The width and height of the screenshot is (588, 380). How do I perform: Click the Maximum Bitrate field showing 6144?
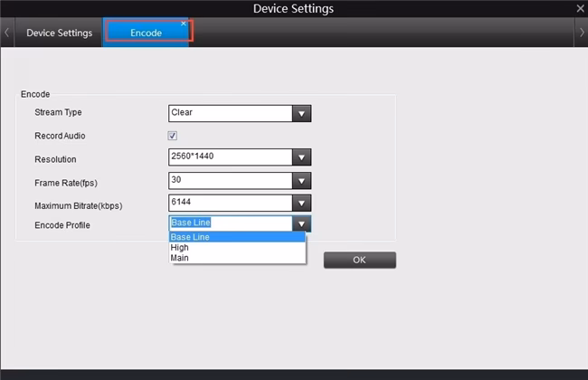tap(230, 204)
